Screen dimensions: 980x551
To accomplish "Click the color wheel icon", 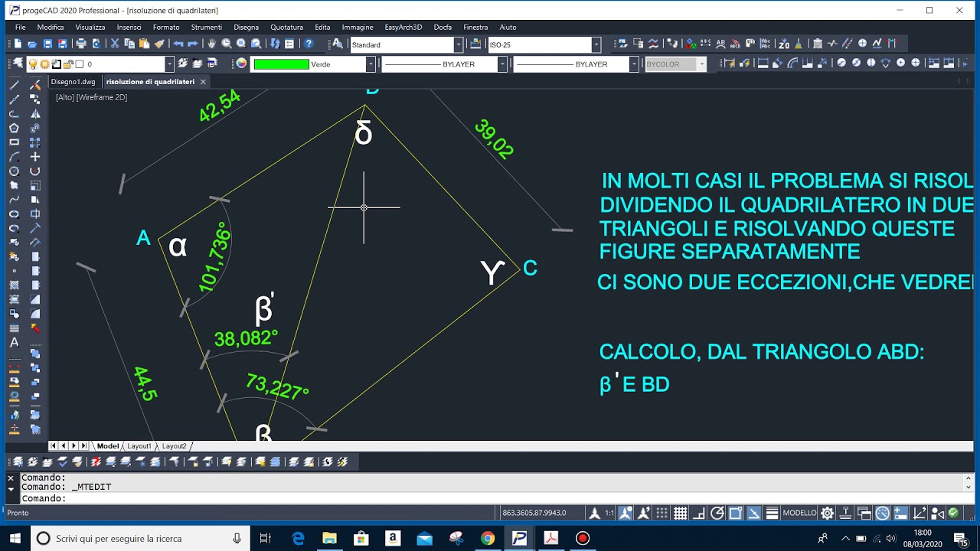I will point(241,64).
